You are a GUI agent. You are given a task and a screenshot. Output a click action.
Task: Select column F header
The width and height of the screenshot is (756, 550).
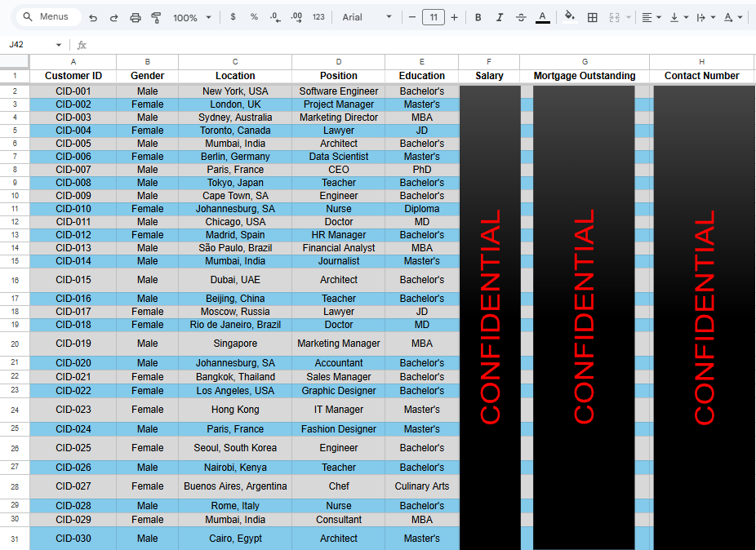point(489,62)
